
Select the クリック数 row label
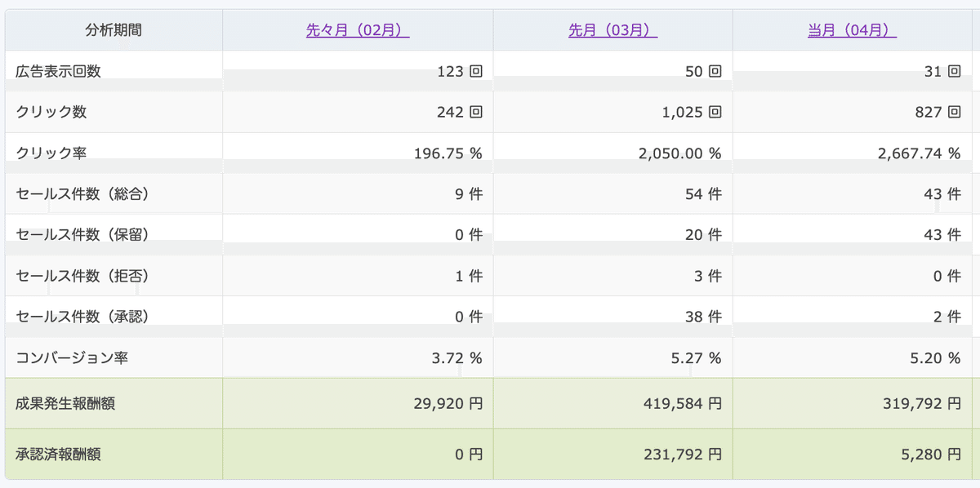click(51, 112)
